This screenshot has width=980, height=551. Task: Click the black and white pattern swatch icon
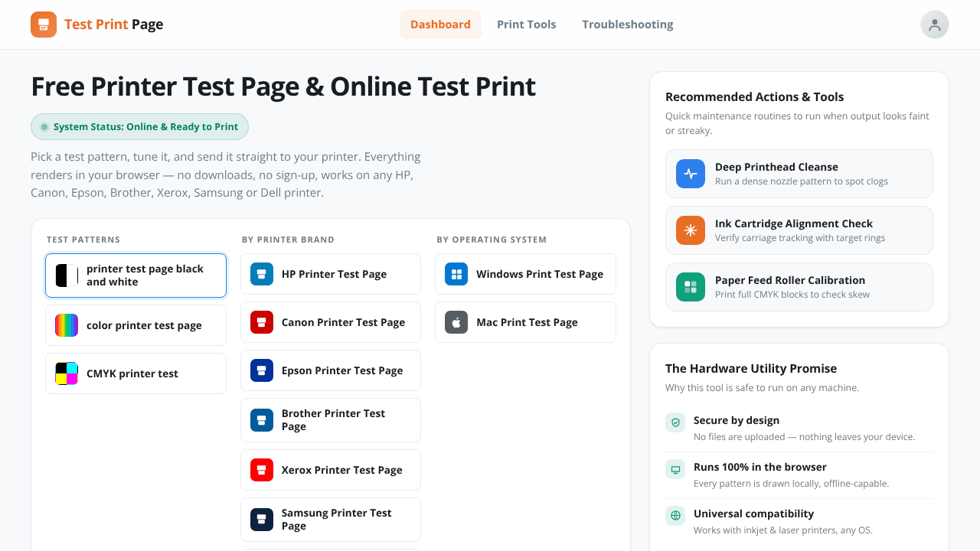click(67, 275)
